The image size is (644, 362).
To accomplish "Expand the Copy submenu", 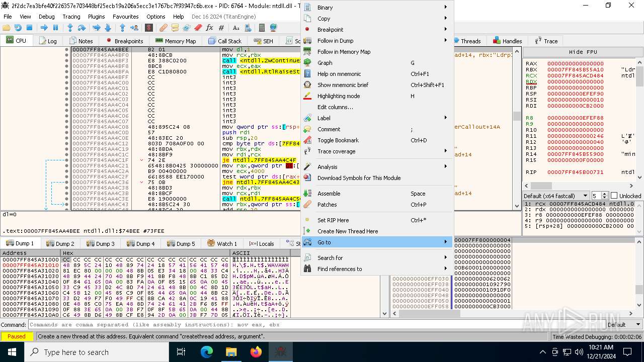I will (377, 19).
